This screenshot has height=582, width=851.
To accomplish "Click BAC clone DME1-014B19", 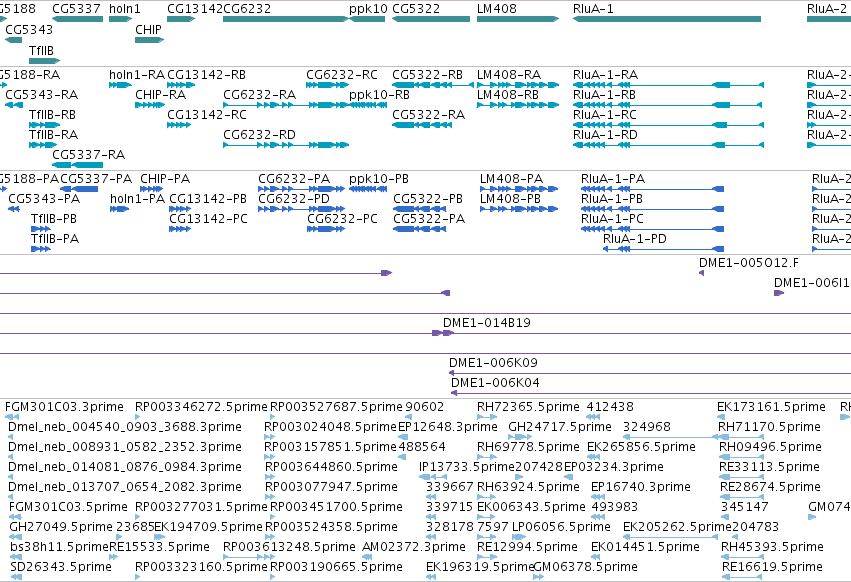I will click(486, 322).
